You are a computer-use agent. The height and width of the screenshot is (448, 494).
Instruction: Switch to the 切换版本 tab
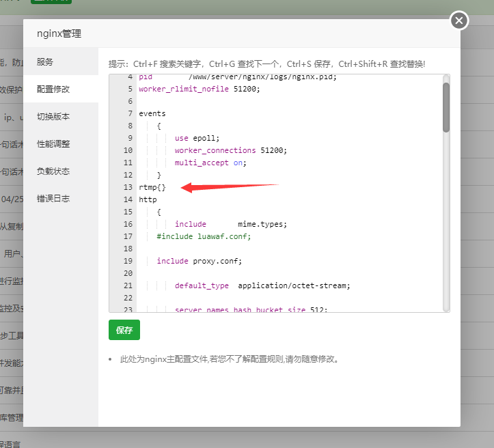[x=61, y=117]
